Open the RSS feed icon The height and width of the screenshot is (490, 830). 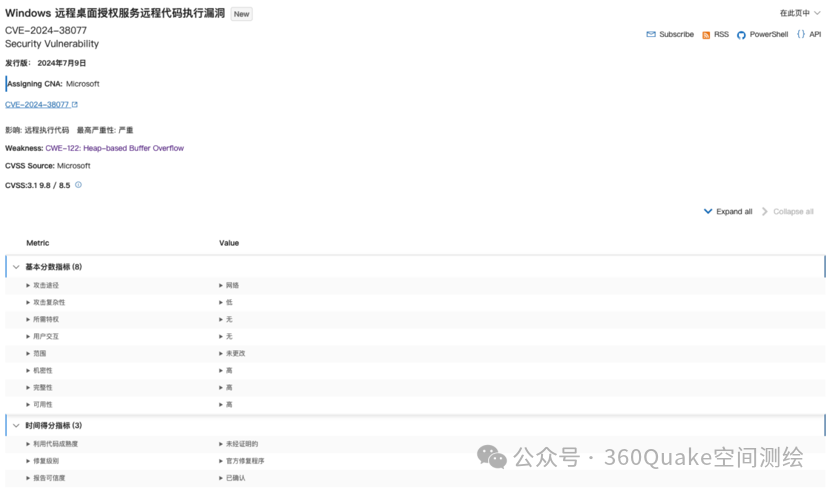(706, 35)
